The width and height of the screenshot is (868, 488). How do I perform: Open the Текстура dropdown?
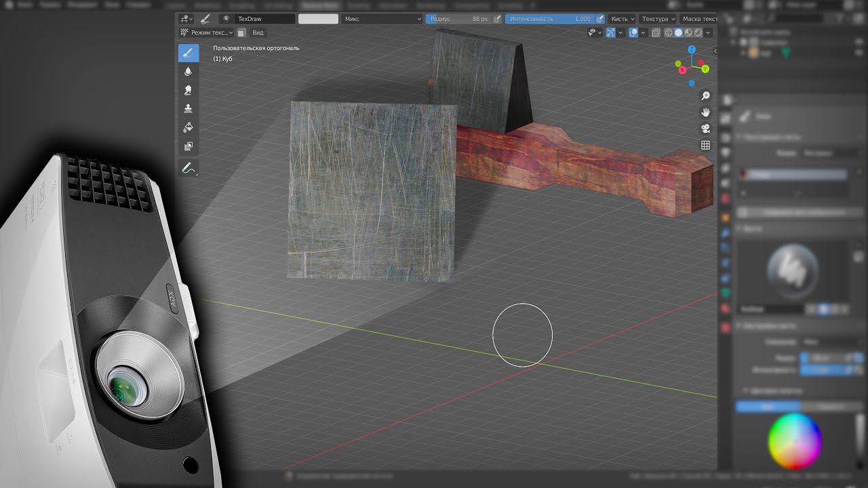click(x=658, y=19)
